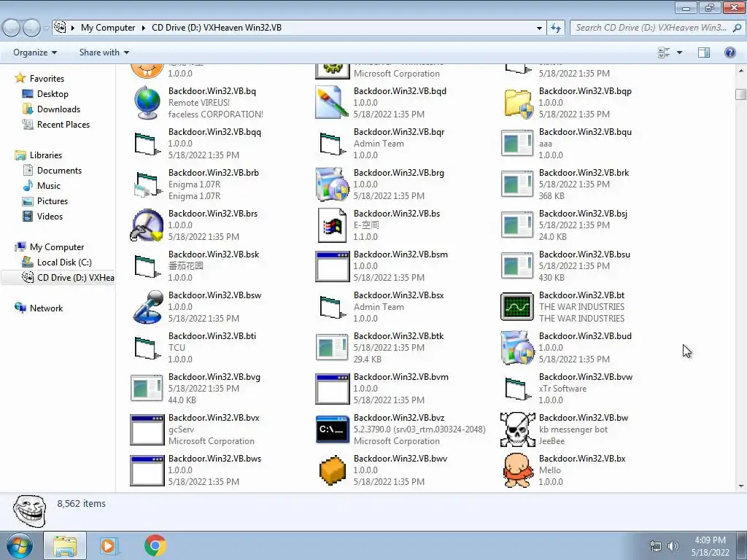Select the shielded folder icon of Backdoor.Win32.VB.bqp
This screenshot has width=747, height=560.
518,104
